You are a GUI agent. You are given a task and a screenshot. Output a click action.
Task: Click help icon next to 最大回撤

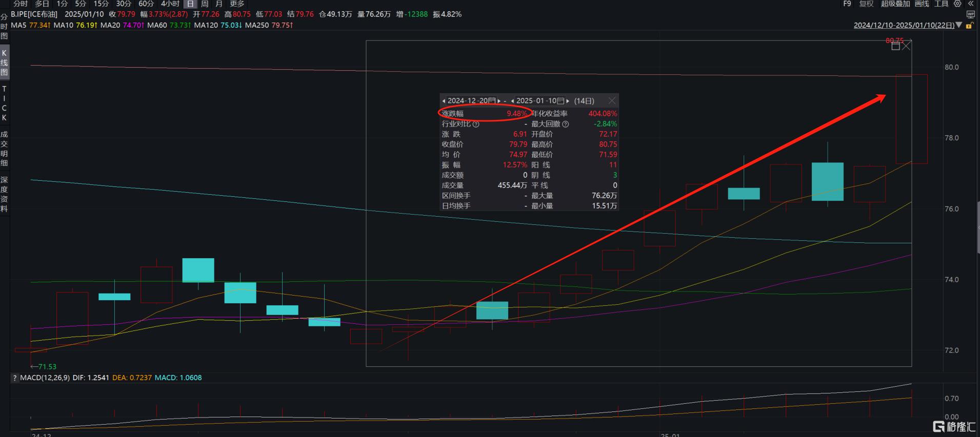point(565,124)
